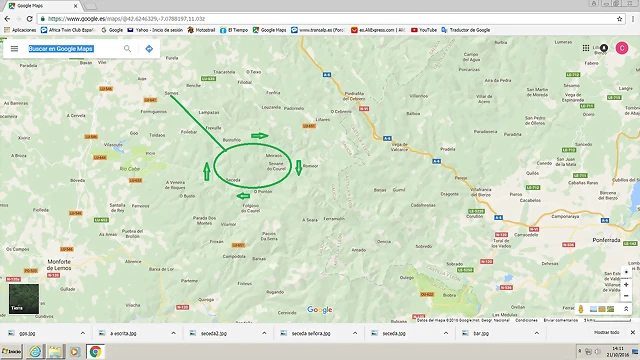Viewport: 640px width, 360px height.
Task: Click the Ponferrada city label
Action: tap(606, 240)
